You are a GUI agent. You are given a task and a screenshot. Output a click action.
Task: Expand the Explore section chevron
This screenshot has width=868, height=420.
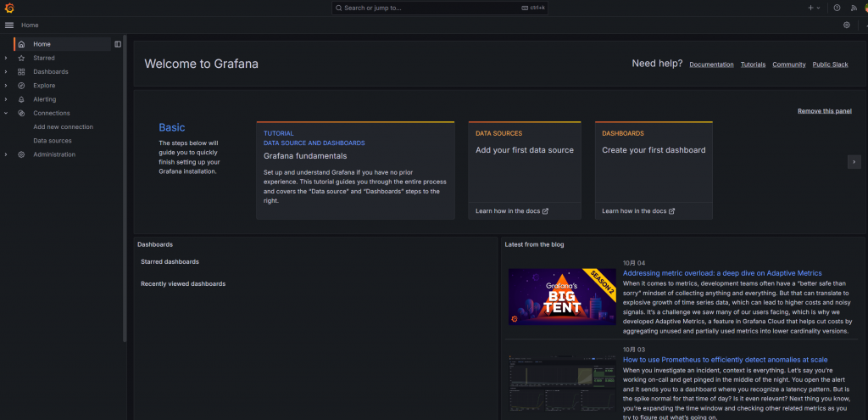[x=6, y=86]
